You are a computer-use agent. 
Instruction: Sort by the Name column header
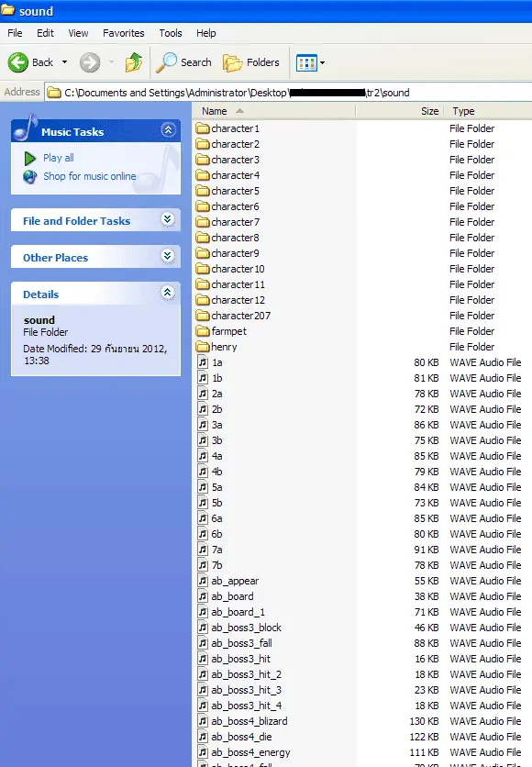(274, 111)
